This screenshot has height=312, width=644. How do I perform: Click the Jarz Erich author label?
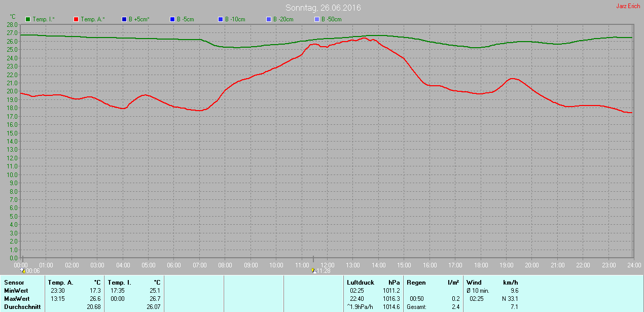click(x=628, y=6)
